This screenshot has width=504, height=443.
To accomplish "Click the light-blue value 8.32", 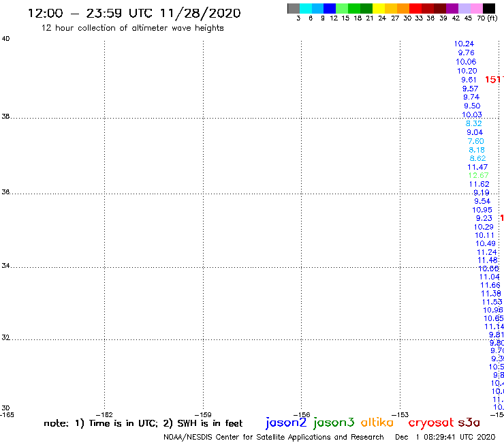I will click(x=473, y=123).
